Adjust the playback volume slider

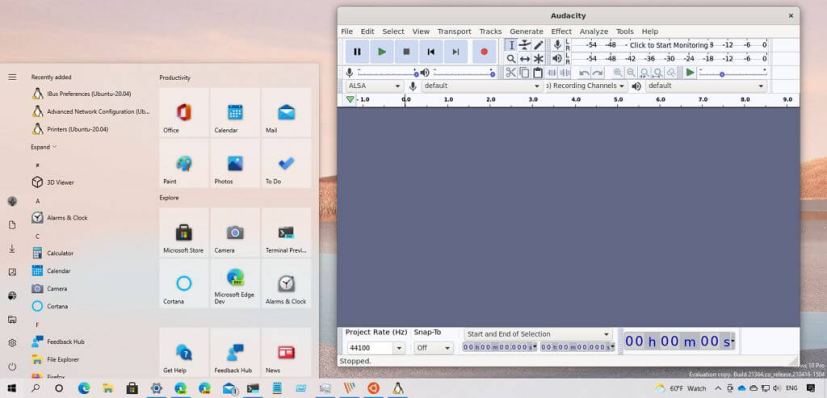click(464, 73)
